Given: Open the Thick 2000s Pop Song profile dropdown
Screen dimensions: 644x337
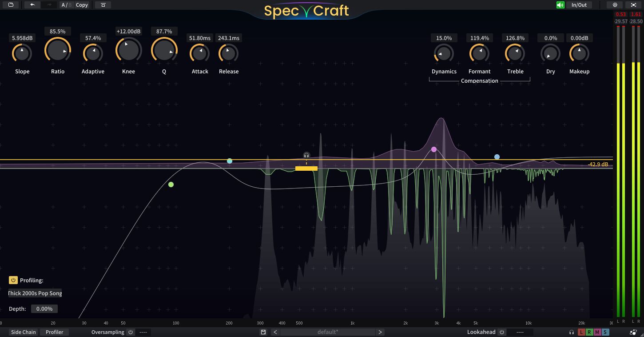Looking at the screenshot, I should 35,293.
